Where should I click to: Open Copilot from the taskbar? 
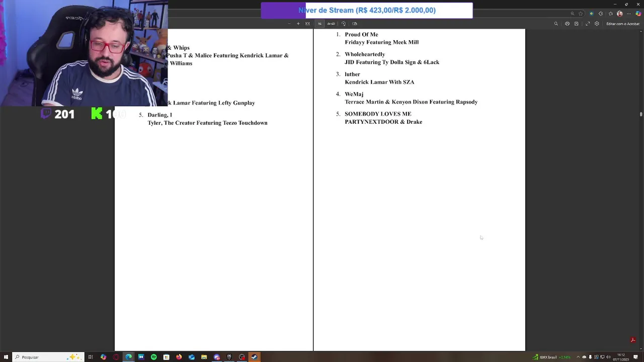(x=103, y=357)
